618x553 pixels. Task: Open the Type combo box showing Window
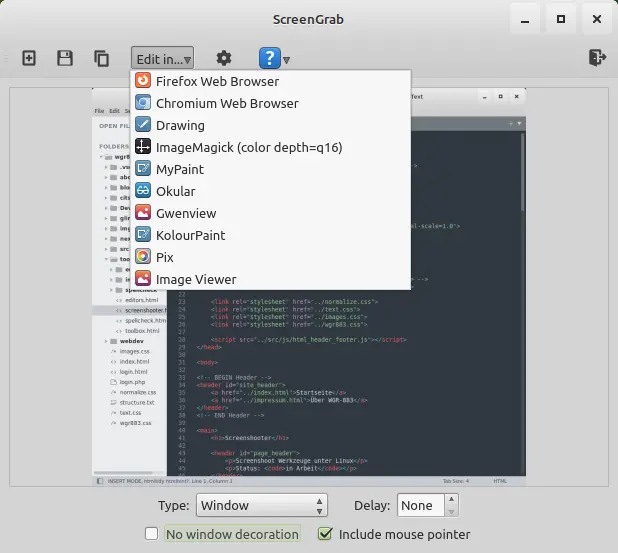tap(262, 505)
